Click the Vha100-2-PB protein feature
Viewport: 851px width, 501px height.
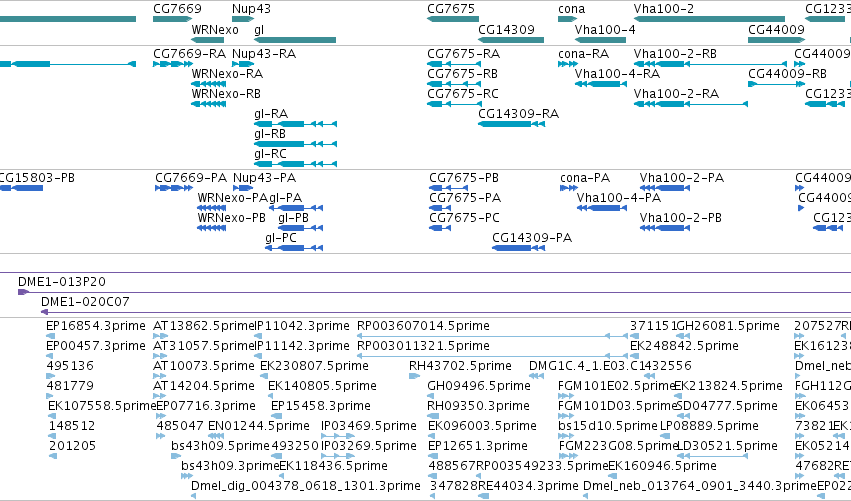tap(665, 228)
